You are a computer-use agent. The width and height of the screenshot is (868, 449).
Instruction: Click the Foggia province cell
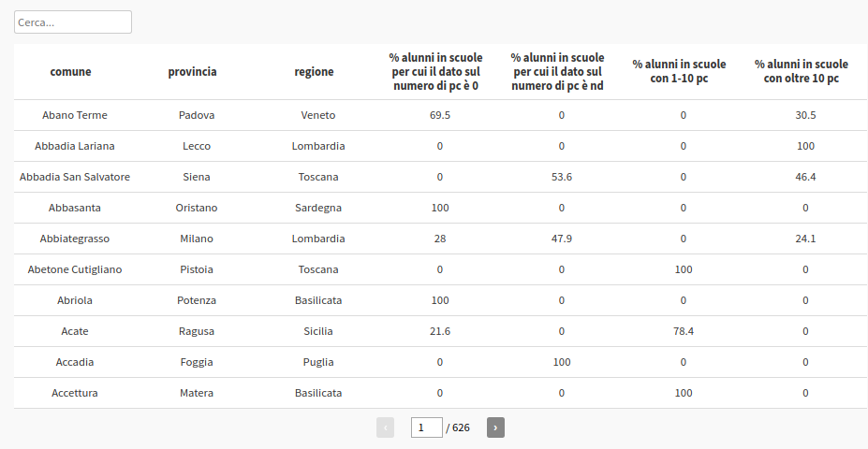tap(197, 362)
